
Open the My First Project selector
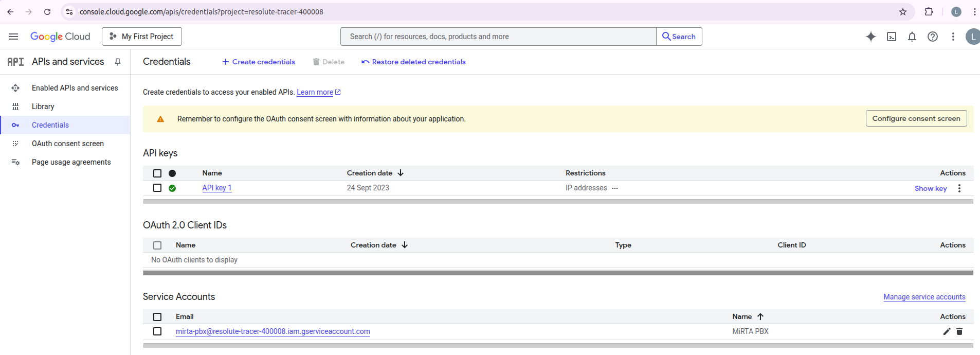(142, 37)
